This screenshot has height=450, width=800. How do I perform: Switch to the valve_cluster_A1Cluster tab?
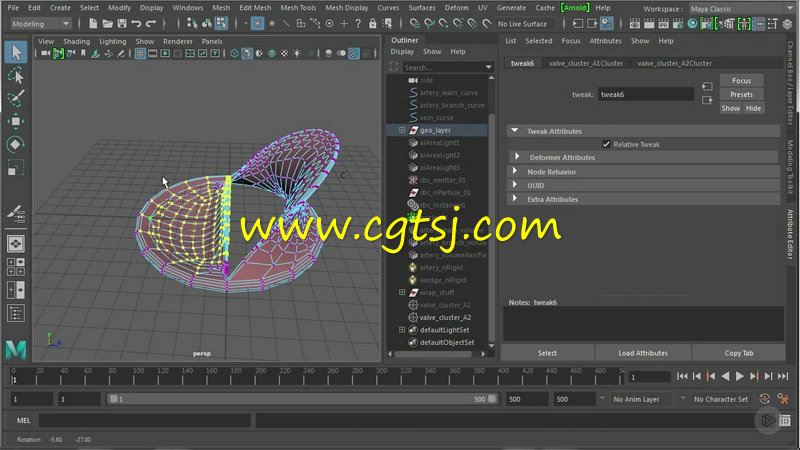586,63
